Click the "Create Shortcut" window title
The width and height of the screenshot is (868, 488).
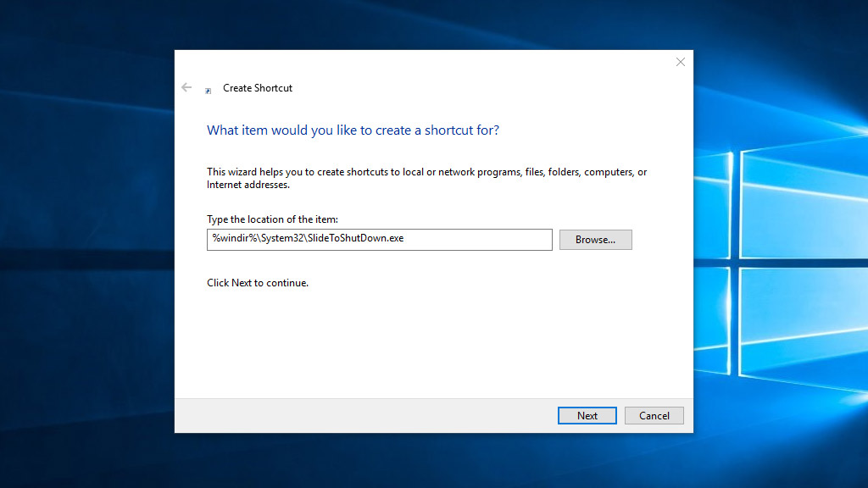(258, 88)
